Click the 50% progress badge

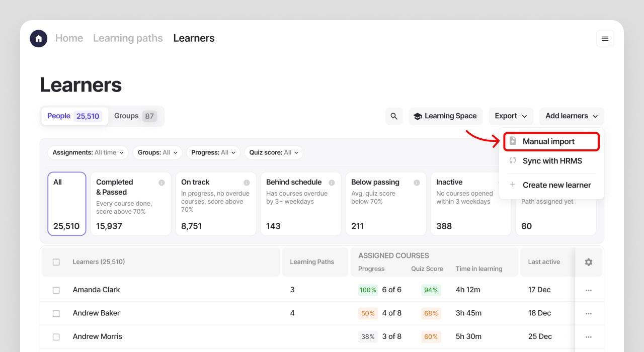point(368,313)
